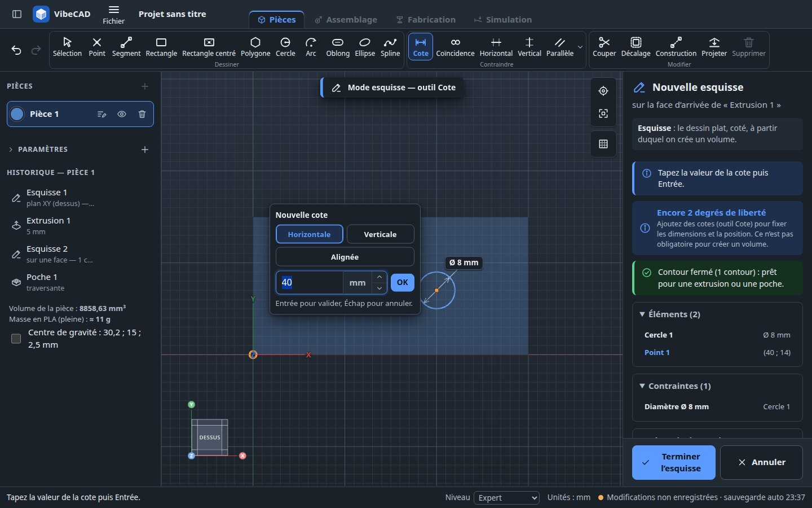Click the Projeter tool
Screen dimensions: 812x508
[x=714, y=47]
